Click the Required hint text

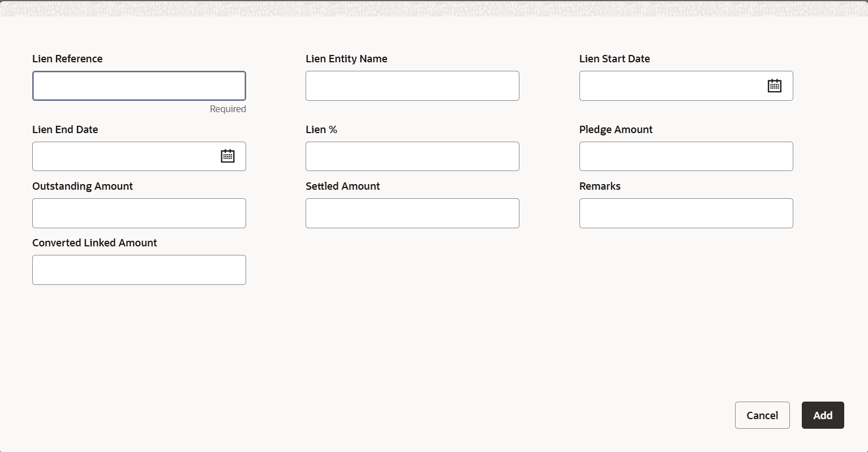[x=228, y=109]
